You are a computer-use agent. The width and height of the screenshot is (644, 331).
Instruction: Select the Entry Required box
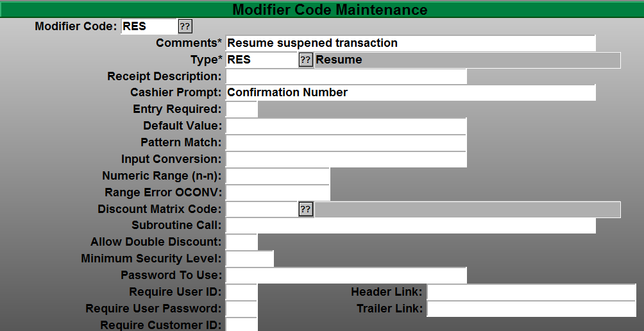(241, 109)
